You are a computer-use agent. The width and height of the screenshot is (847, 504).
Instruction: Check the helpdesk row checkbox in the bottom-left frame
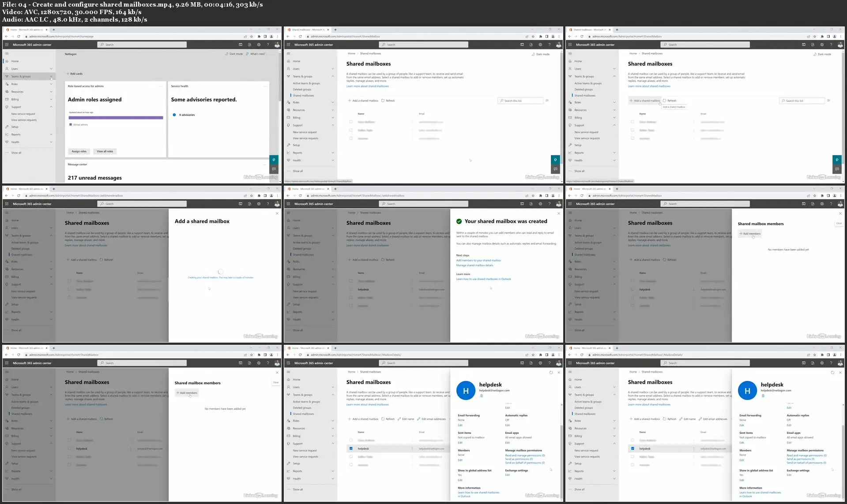(69, 448)
